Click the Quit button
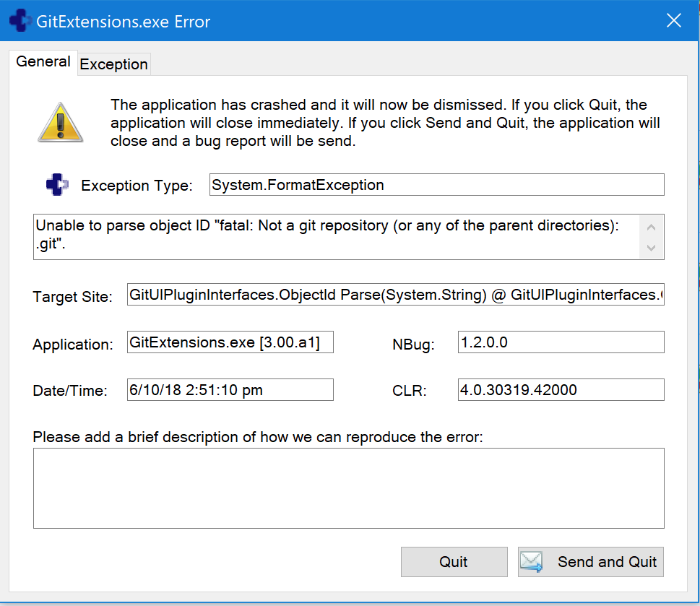 point(454,562)
